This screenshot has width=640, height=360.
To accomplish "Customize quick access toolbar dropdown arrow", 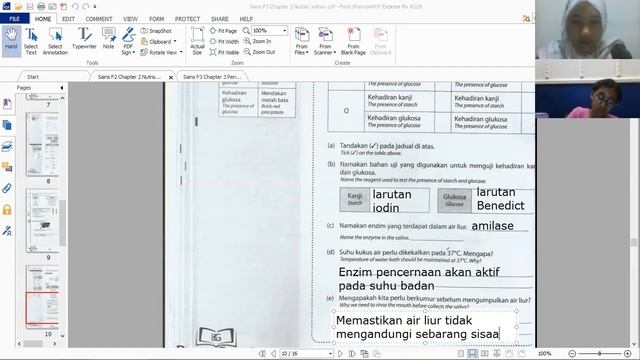I will pos(95,7).
